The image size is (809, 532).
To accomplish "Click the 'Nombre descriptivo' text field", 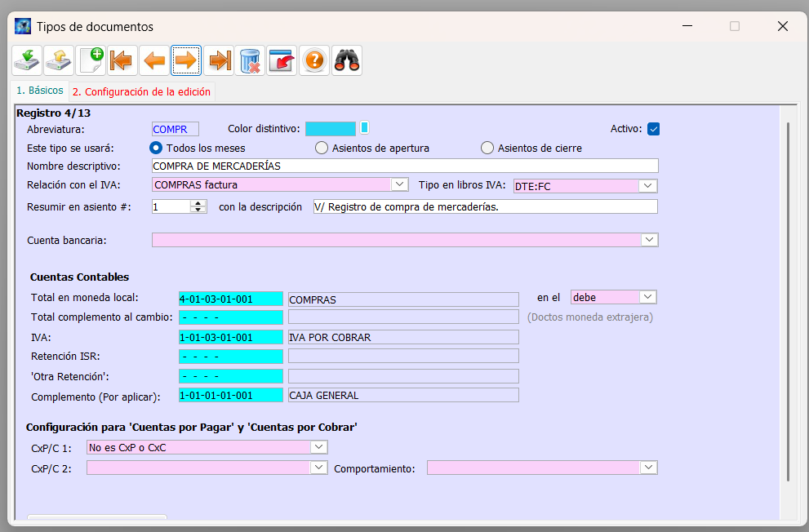I will click(x=404, y=166).
